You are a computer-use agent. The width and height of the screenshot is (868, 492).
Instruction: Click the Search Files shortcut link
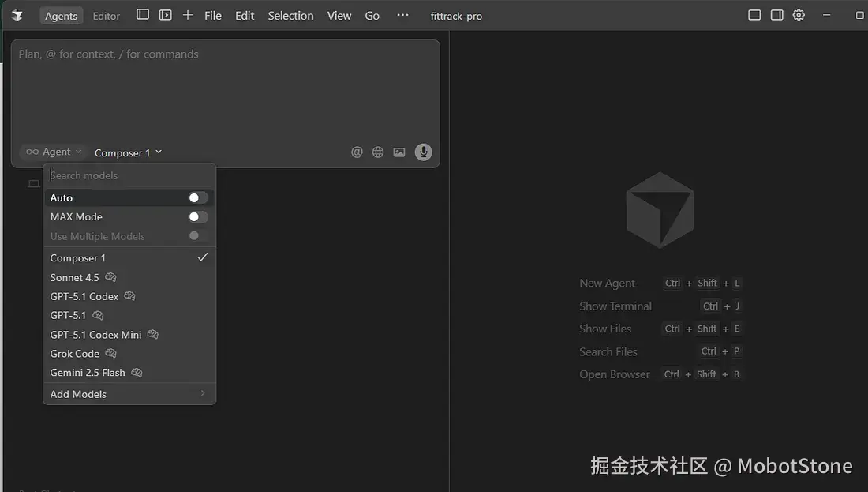point(608,352)
